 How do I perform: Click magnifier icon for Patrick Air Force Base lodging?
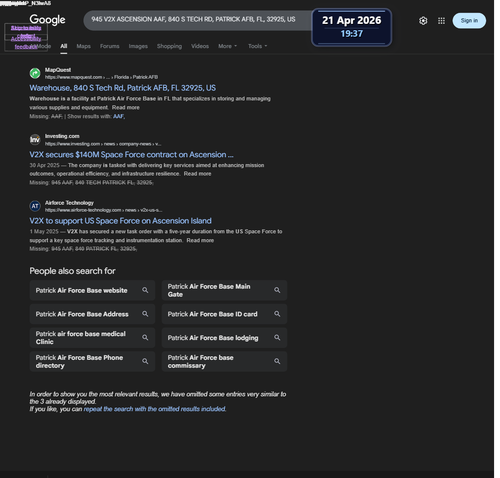pyautogui.click(x=277, y=337)
